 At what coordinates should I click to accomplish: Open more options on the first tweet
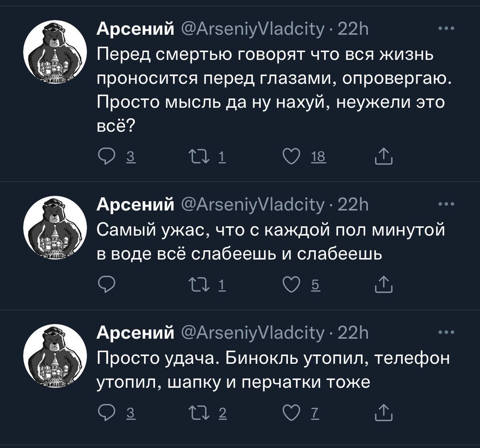click(447, 29)
